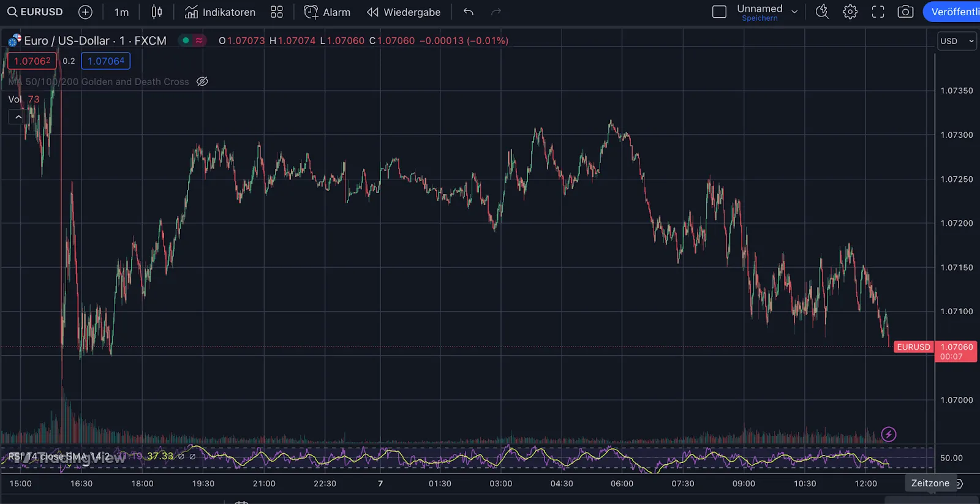
Task: Click the 1.07060 current price tag
Action: coord(956,352)
